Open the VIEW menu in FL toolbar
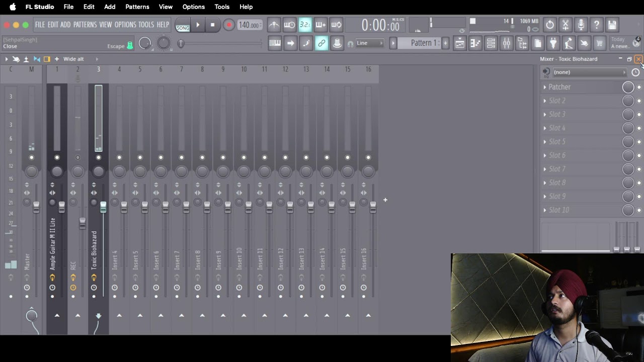 [105, 25]
